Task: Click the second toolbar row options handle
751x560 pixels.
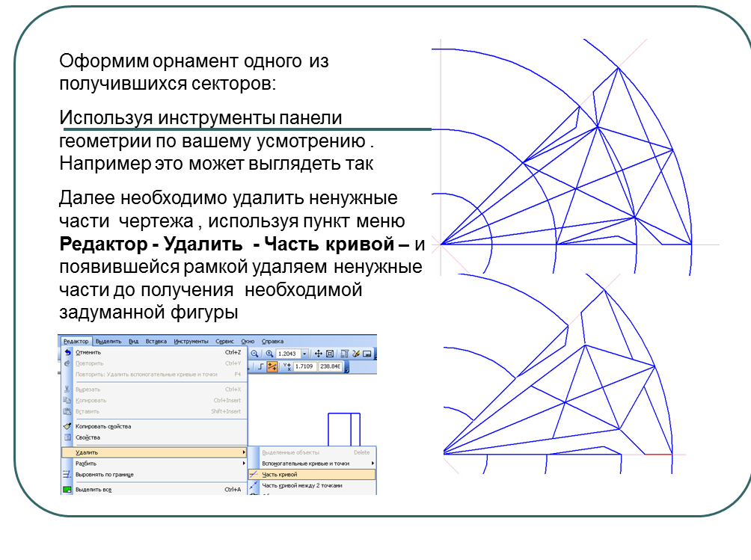Action: click(x=347, y=366)
